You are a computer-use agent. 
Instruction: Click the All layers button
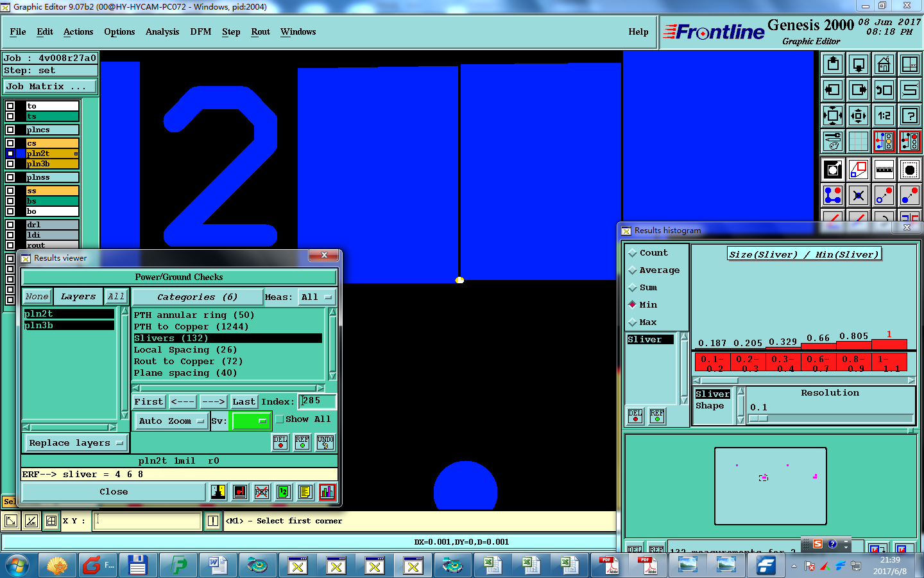click(x=116, y=296)
